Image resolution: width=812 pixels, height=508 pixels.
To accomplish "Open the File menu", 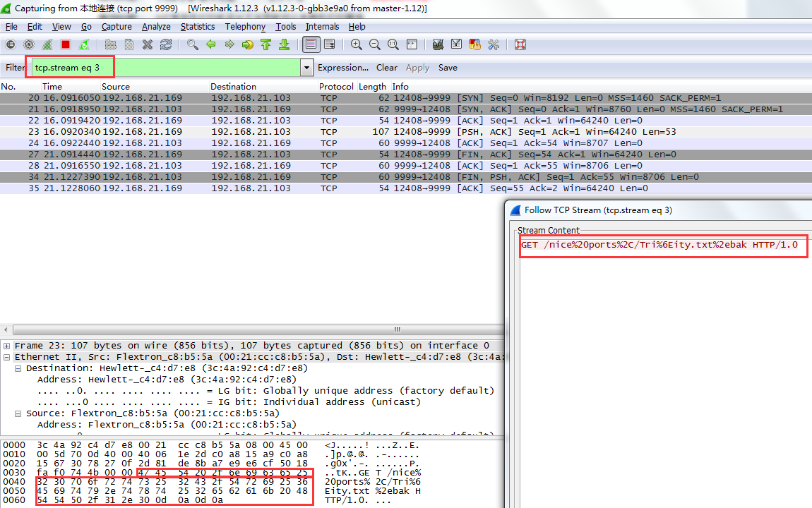I will click(11, 27).
